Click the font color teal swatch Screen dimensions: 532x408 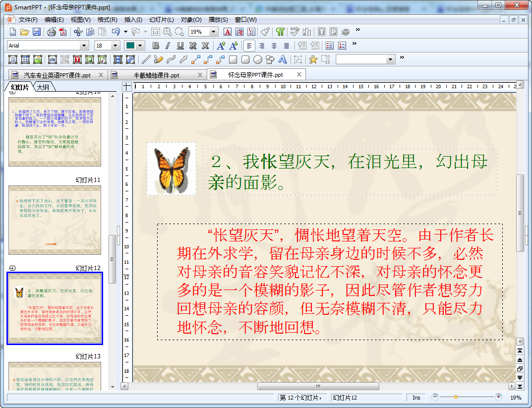pos(130,46)
